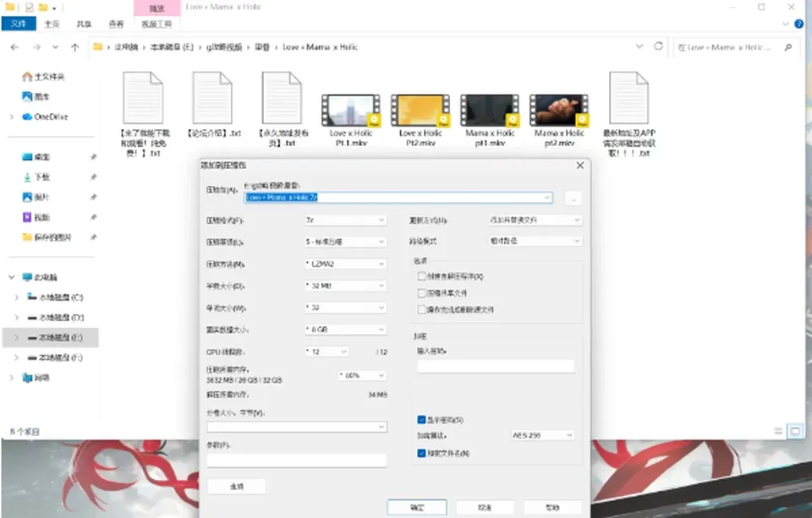Collapse the This PC tree node
The image size is (812, 518).
[11, 277]
